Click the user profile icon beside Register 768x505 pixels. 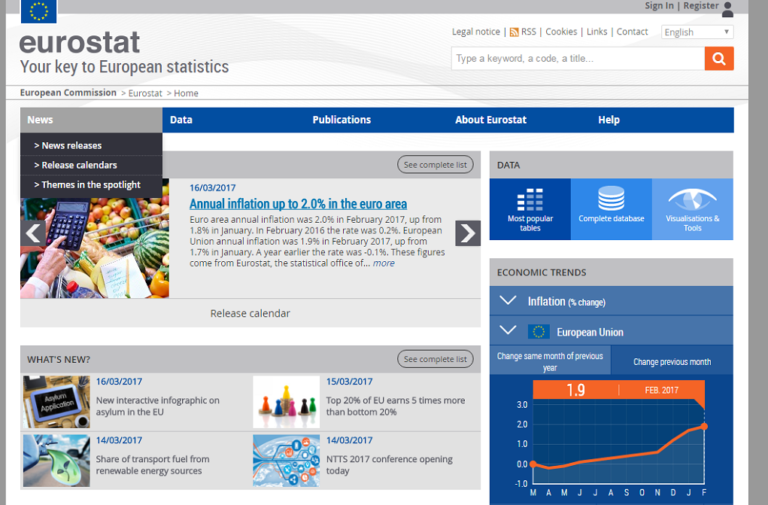(728, 9)
